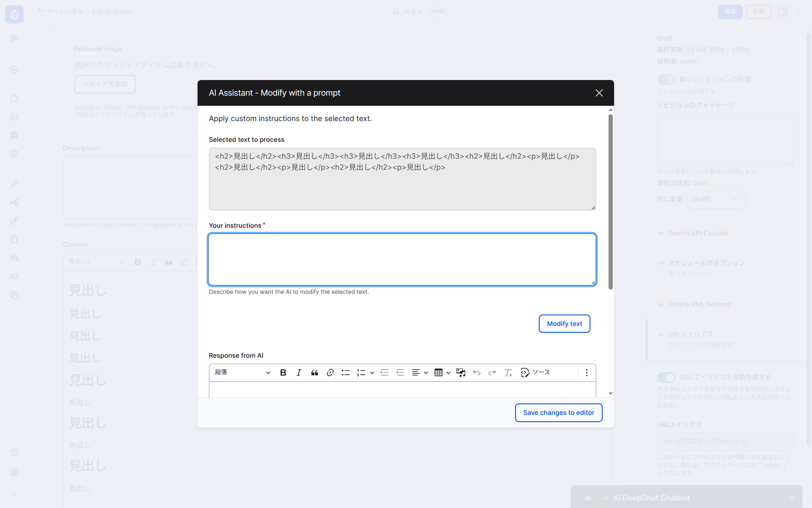Toggle italic in Response from AI toolbar
The width and height of the screenshot is (812, 508).
point(299,373)
